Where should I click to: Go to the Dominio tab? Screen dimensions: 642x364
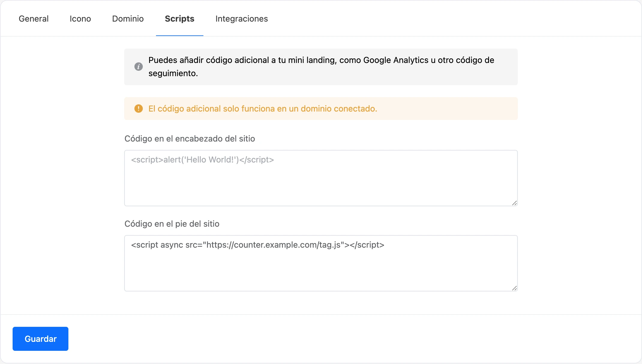(x=128, y=19)
